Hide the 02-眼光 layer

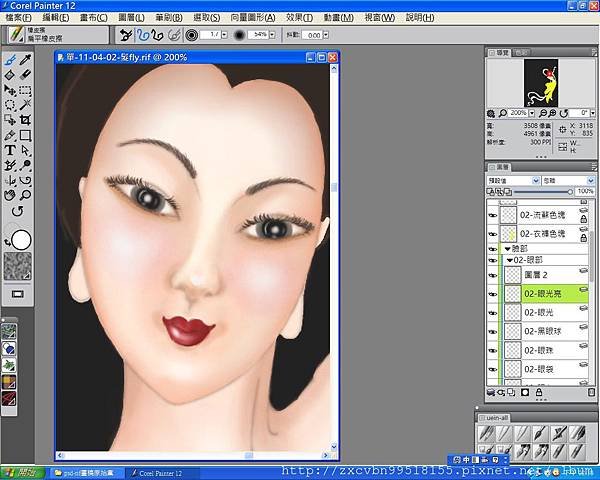[x=493, y=313]
